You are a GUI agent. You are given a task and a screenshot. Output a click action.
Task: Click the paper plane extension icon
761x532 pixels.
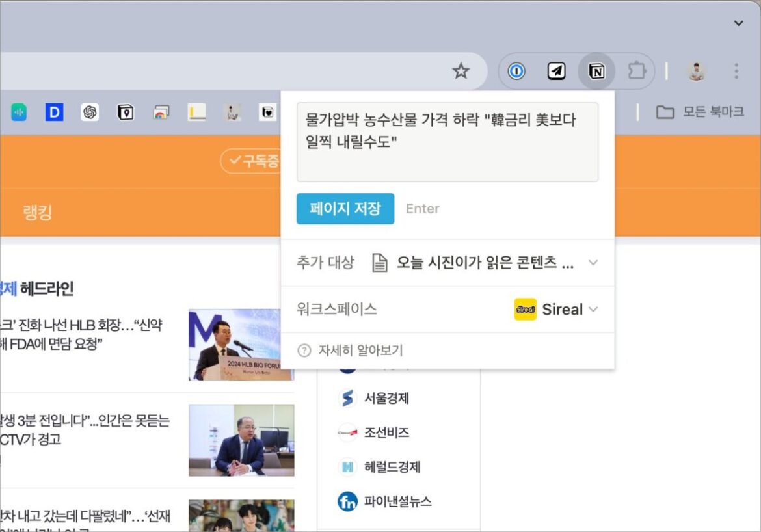coord(556,72)
